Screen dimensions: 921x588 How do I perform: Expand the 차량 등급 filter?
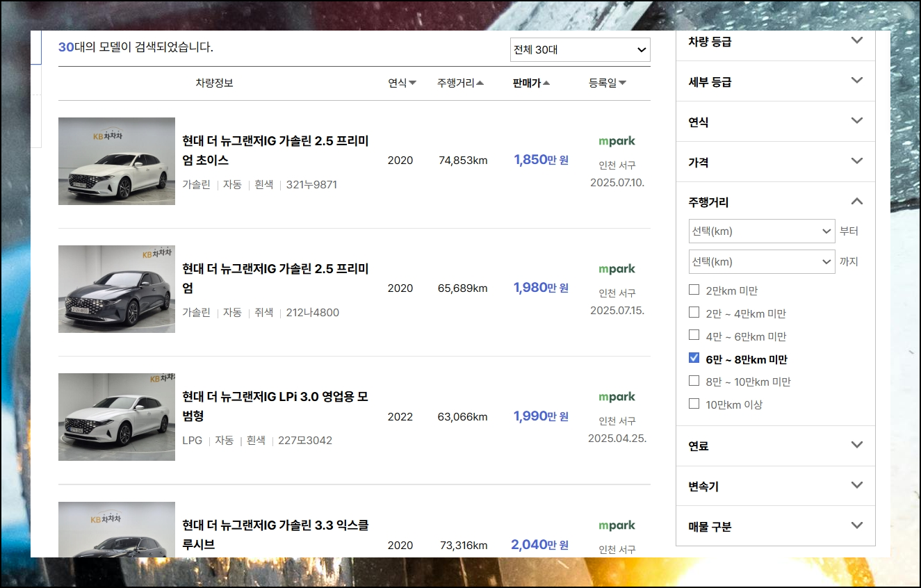[x=776, y=42]
